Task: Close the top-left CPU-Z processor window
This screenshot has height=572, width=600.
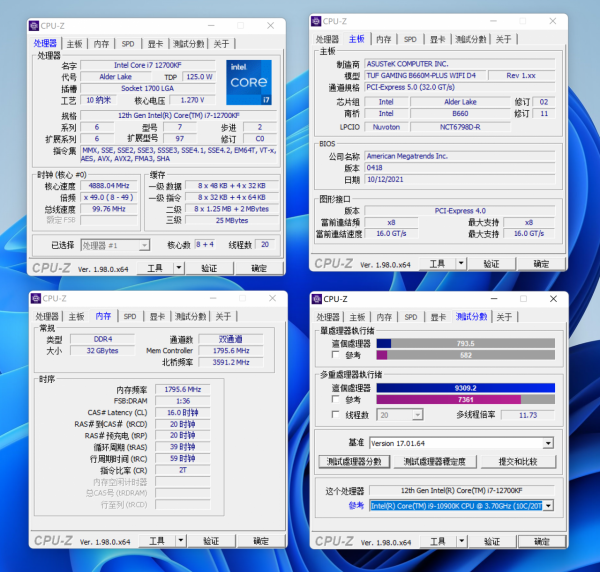Action: (x=271, y=26)
